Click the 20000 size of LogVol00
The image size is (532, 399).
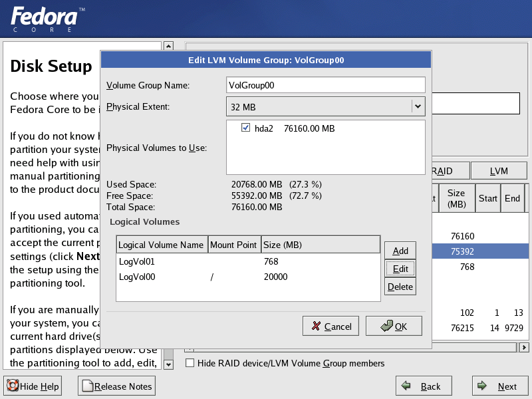275,277
